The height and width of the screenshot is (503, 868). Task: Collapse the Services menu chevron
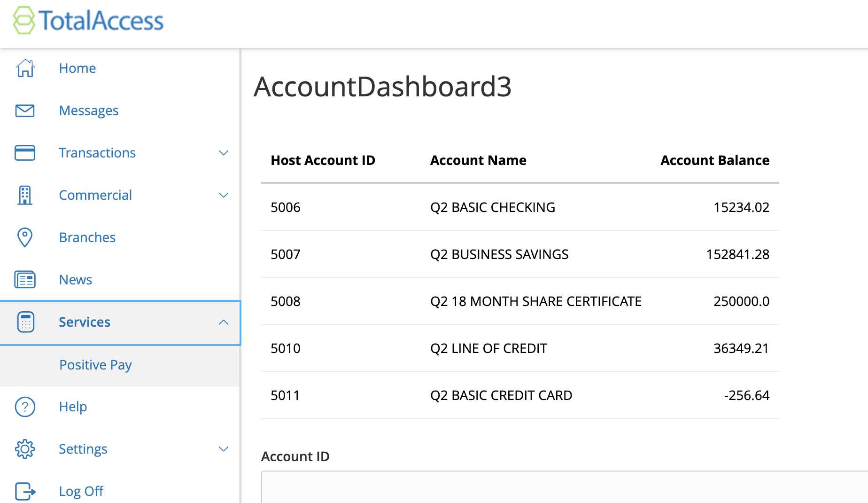pyautogui.click(x=224, y=322)
